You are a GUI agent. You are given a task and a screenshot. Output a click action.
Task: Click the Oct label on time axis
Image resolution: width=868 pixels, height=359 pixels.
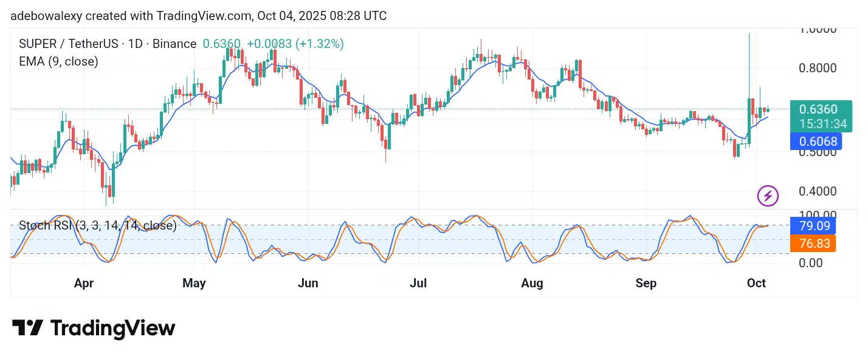click(757, 283)
